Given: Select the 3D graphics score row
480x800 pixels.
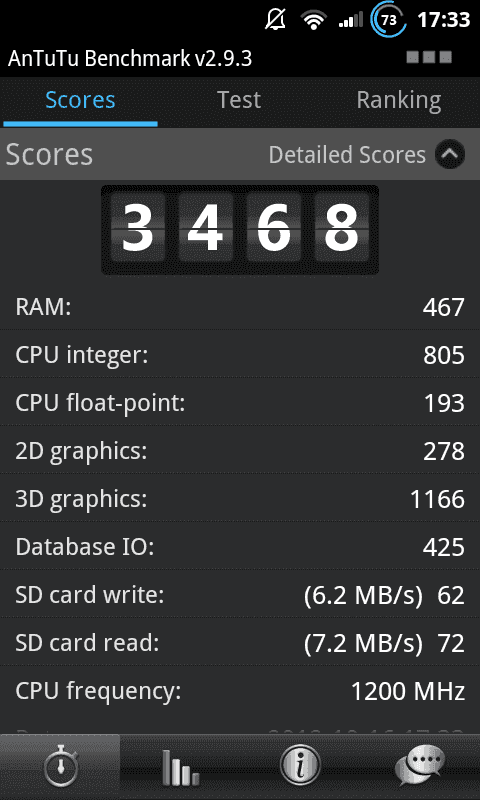Looking at the screenshot, I should [240, 498].
